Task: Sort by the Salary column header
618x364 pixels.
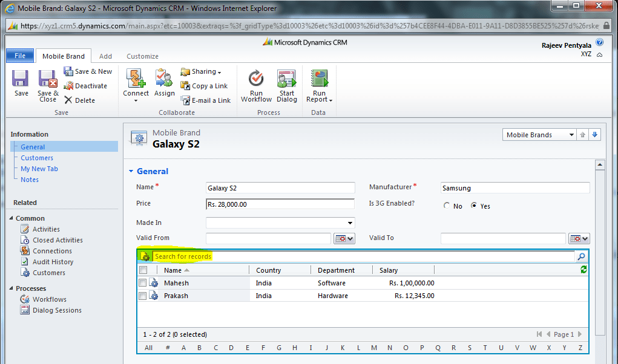Action: pos(388,270)
